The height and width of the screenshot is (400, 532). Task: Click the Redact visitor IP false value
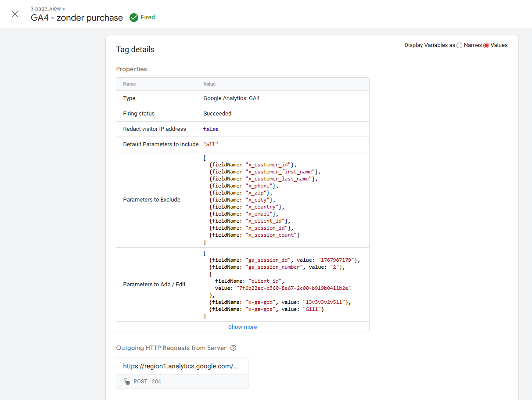click(211, 129)
